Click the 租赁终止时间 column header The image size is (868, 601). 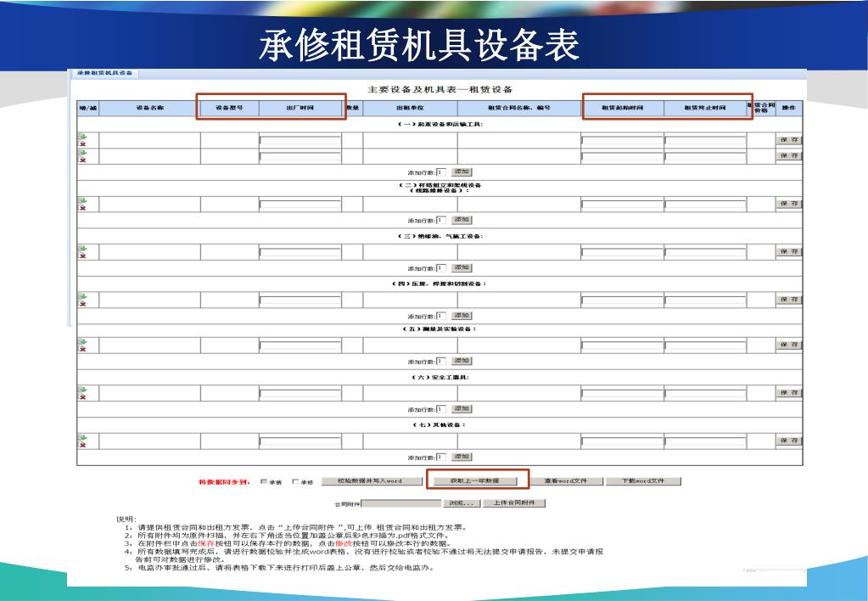pyautogui.click(x=705, y=108)
